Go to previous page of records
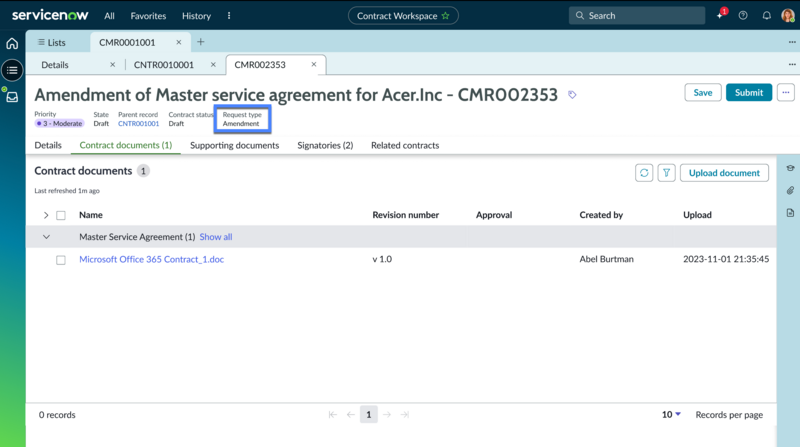 (351, 414)
